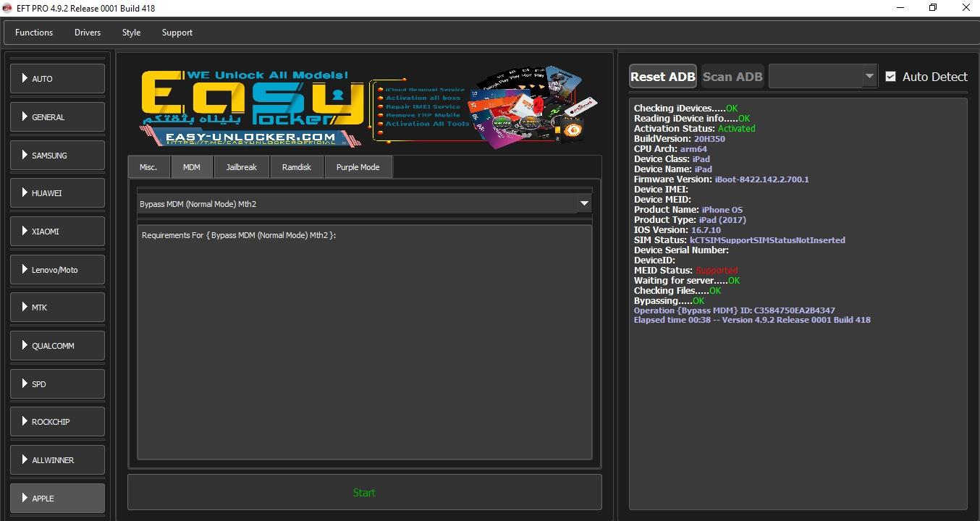Restore down the application window

[933, 8]
